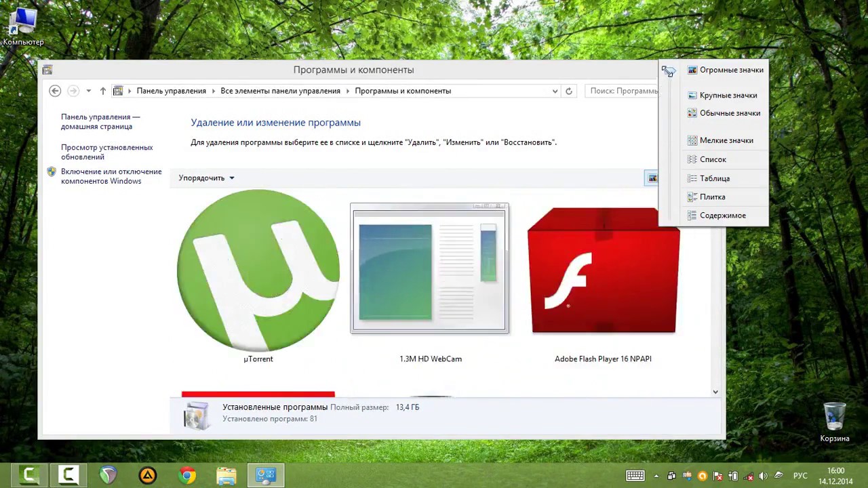Viewport: 868px width, 488px height.
Task: Refresh the address bar
Action: coord(569,91)
